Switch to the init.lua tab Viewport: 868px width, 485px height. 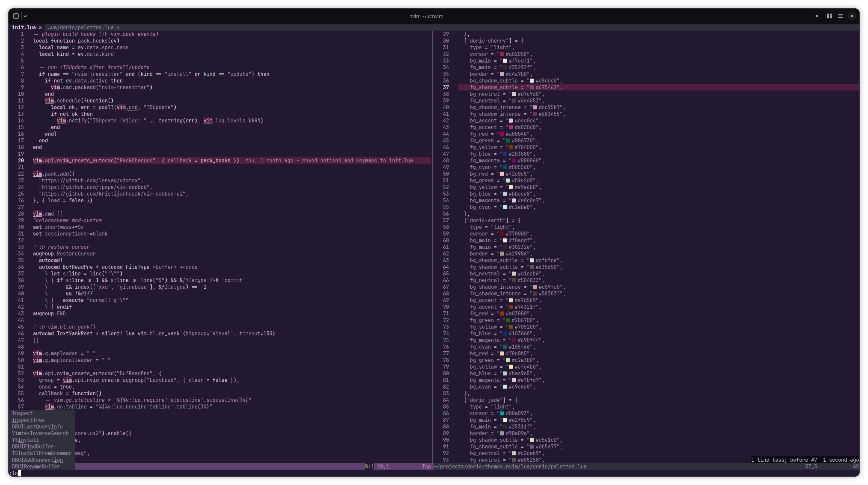[x=24, y=28]
